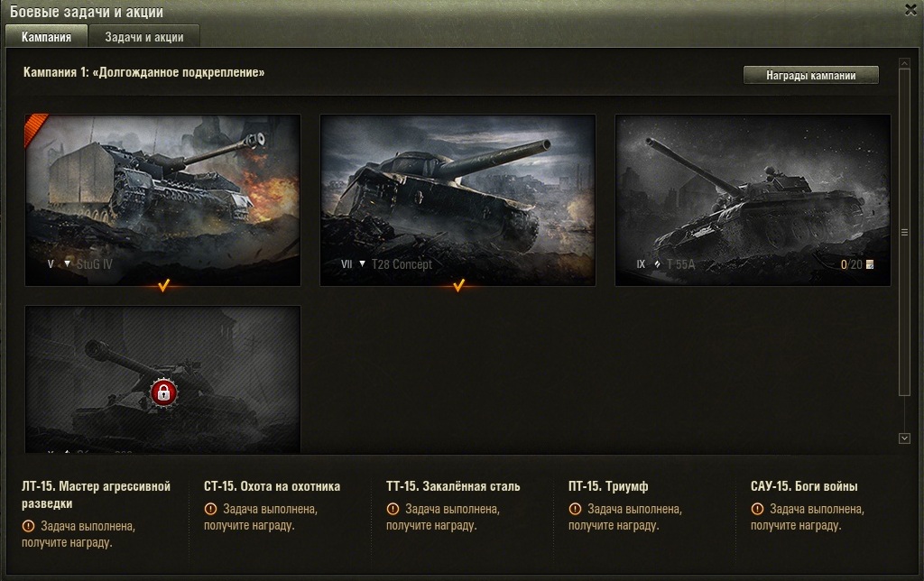Click the vertical scrollbar handle
Screen dimensions: 924x581
click(905, 232)
